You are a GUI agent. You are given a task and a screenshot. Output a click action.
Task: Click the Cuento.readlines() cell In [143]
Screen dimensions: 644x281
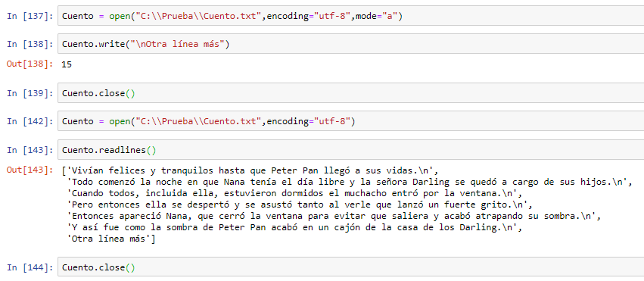(x=350, y=150)
